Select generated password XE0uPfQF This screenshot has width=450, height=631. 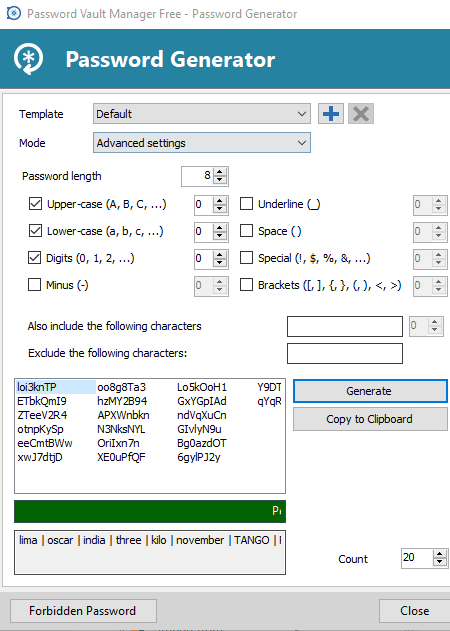tap(121, 458)
